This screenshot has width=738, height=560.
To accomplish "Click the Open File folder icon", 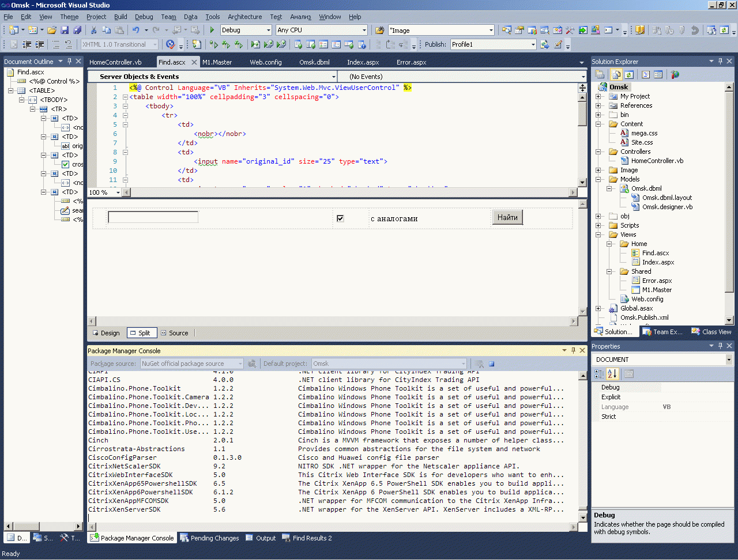I will (x=52, y=30).
